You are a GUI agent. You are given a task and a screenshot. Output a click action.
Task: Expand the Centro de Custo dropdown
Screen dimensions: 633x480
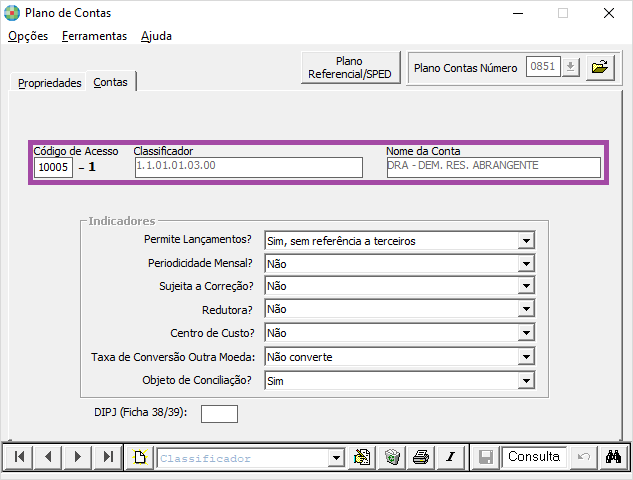[526, 333]
